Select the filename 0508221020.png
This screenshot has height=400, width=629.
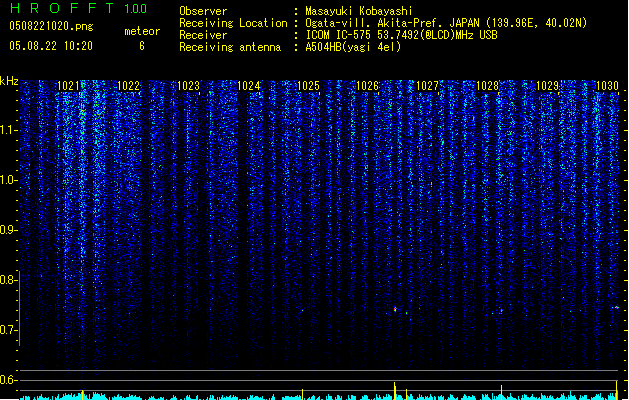tap(51, 27)
